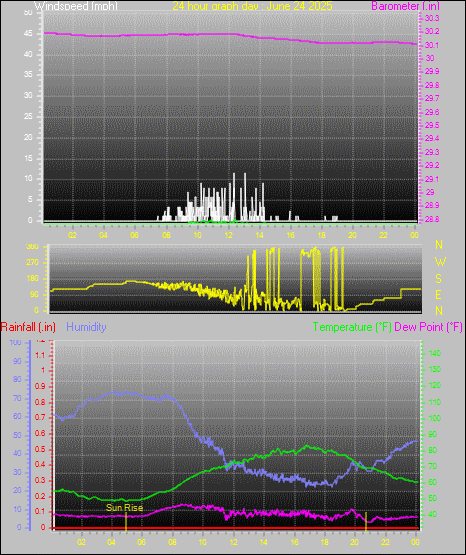Select the Windspeed (mph) axis title
The width and height of the screenshot is (466, 555).
pos(76,6)
